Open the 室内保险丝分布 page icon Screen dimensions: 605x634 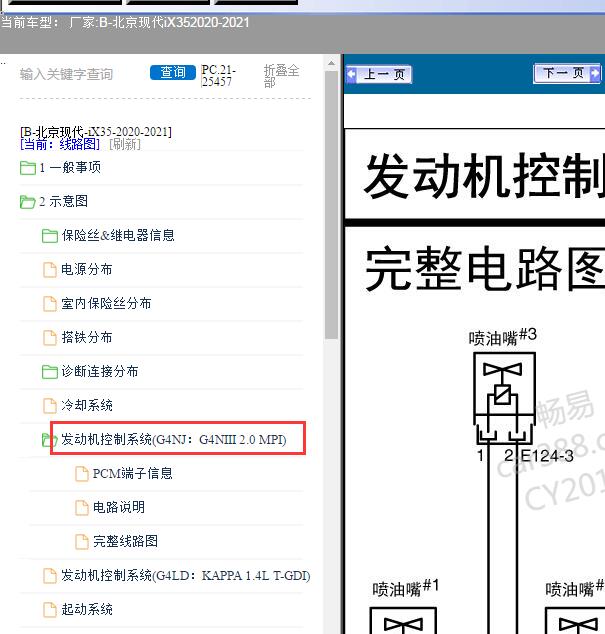point(50,304)
